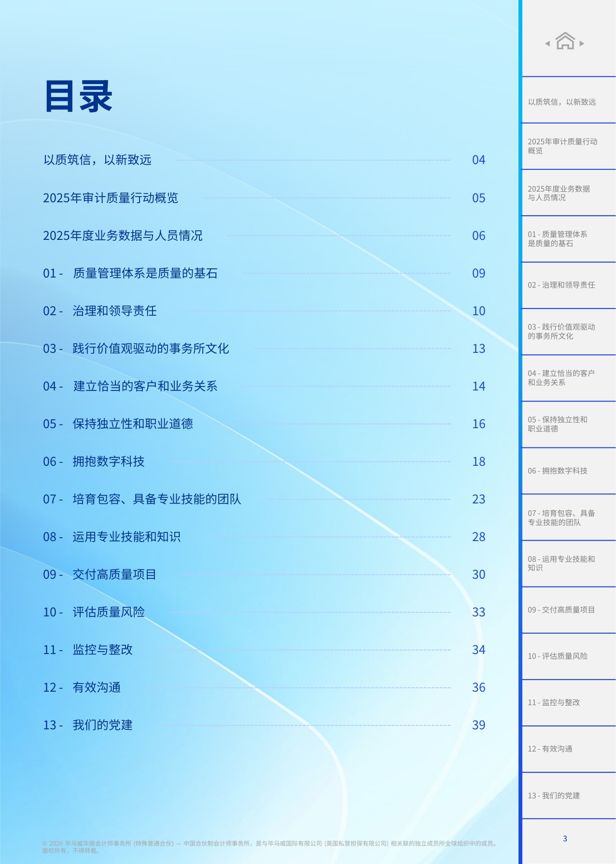Click the 目录 heading
616x864 pixels.
tap(78, 97)
